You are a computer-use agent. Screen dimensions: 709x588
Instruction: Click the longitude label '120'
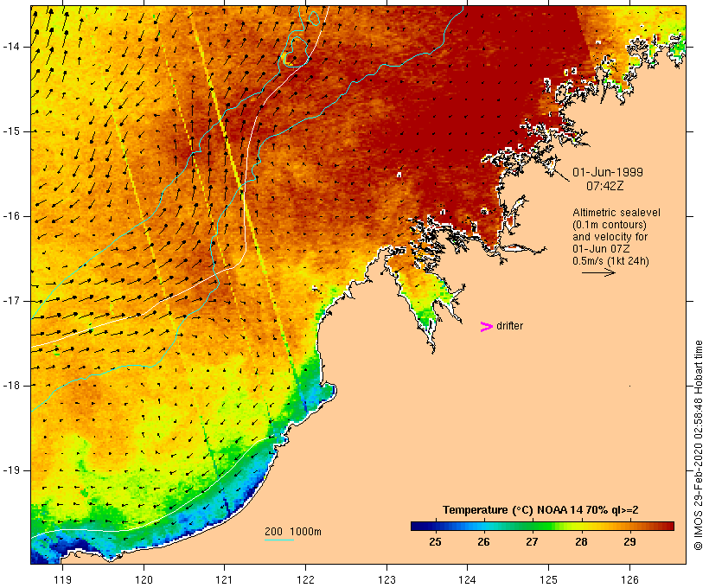[144, 580]
